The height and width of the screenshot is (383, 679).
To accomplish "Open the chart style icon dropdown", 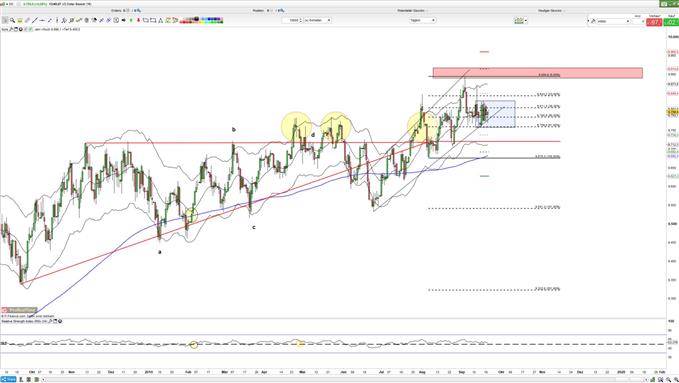I will (x=520, y=20).
